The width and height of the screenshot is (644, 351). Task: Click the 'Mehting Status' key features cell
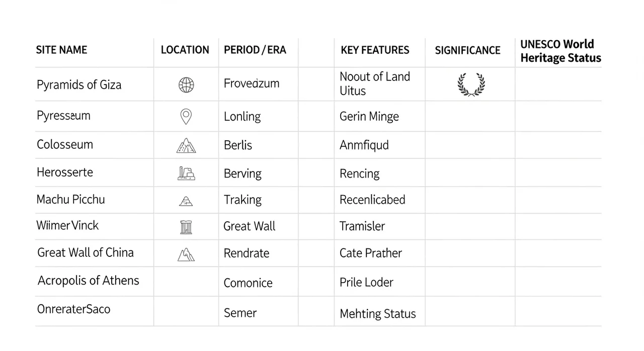click(x=378, y=314)
